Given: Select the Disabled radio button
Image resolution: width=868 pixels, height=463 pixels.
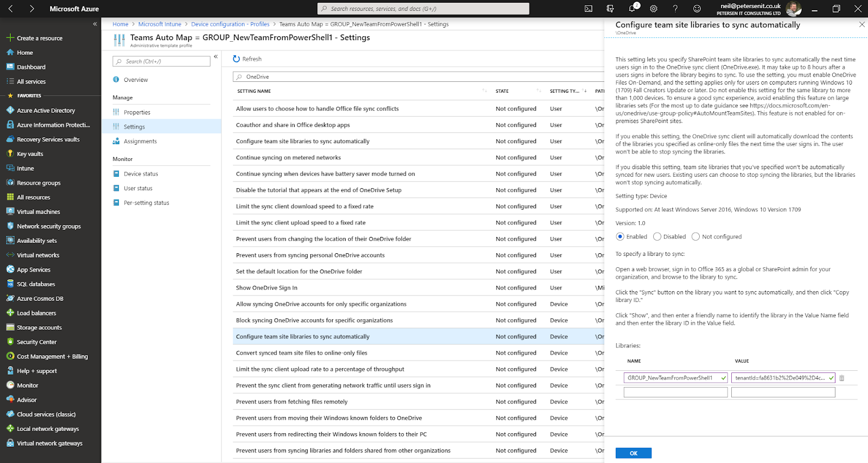Looking at the screenshot, I should 657,236.
